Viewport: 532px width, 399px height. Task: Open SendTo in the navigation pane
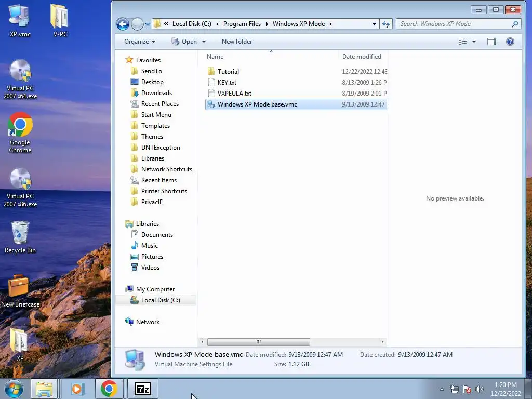pos(151,71)
